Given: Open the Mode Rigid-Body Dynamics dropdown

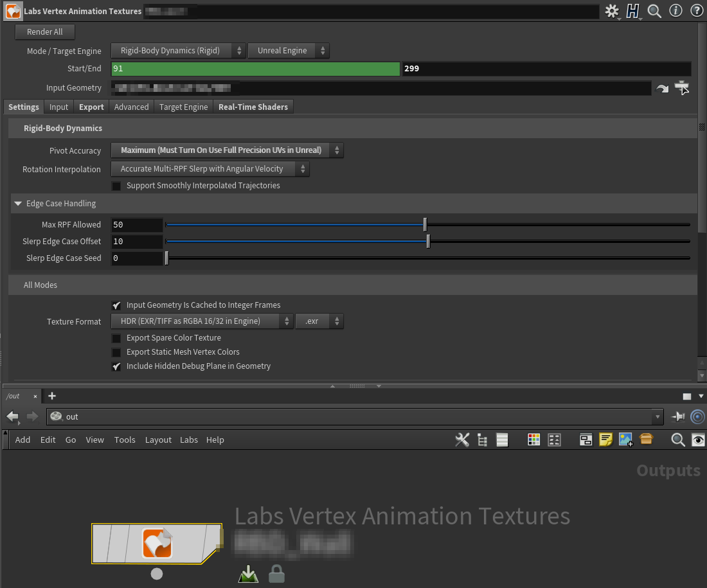Looking at the screenshot, I should [x=179, y=51].
